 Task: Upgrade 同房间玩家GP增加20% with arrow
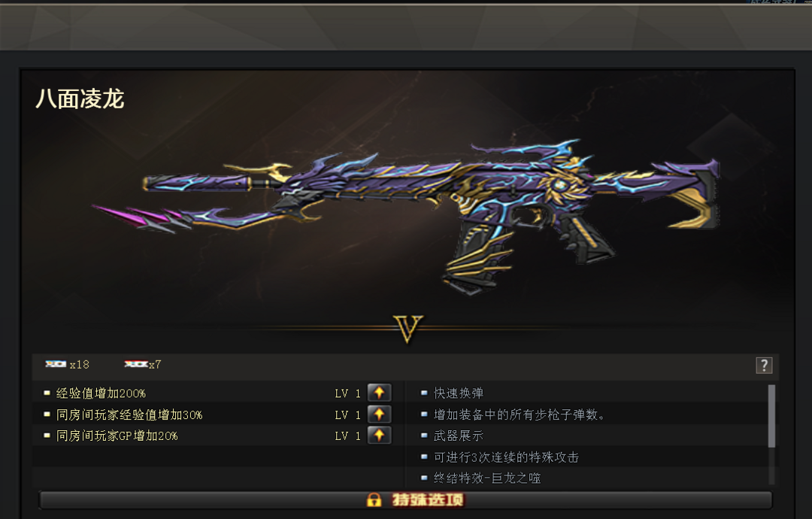(379, 435)
